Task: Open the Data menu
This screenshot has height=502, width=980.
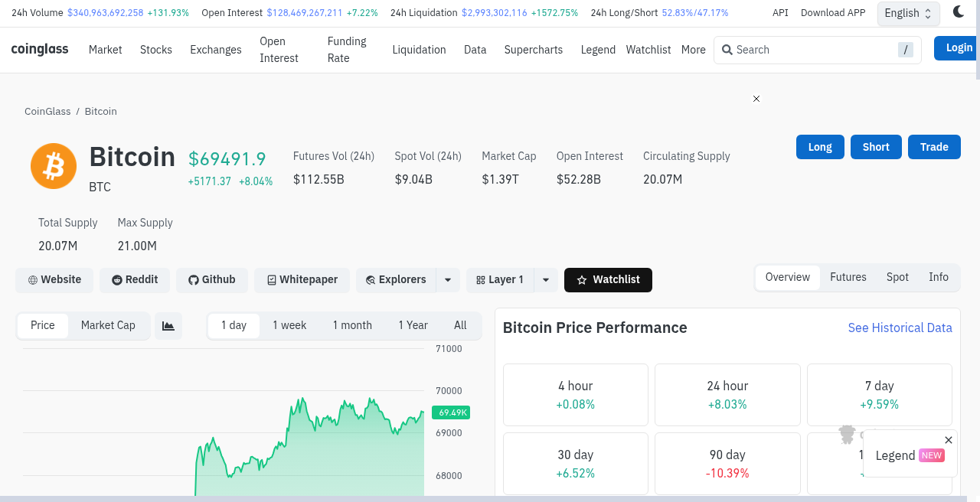Action: coord(475,50)
